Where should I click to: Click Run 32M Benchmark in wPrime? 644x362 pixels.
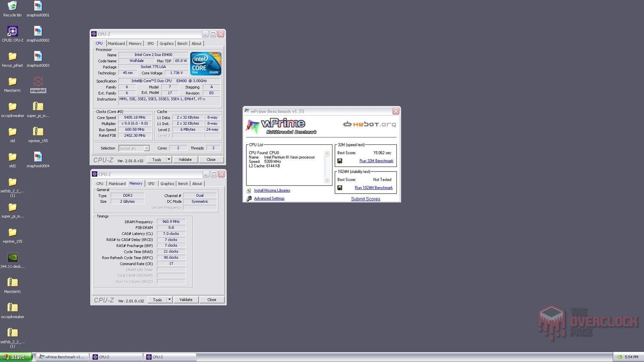coord(376,160)
